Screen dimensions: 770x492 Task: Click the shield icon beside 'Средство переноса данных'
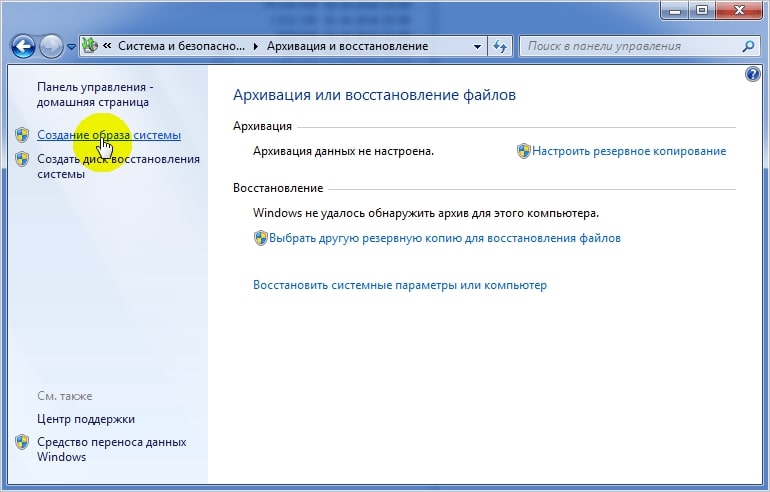(22, 442)
